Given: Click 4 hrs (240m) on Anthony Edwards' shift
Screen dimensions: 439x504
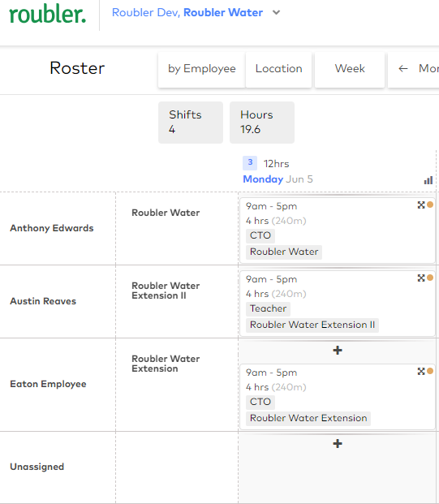Looking at the screenshot, I should point(276,221).
